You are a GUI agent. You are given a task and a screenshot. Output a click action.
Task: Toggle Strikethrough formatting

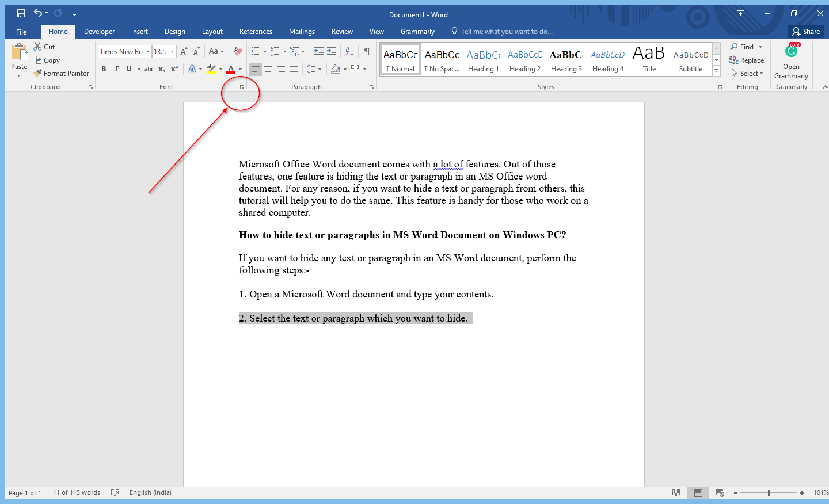pos(149,69)
